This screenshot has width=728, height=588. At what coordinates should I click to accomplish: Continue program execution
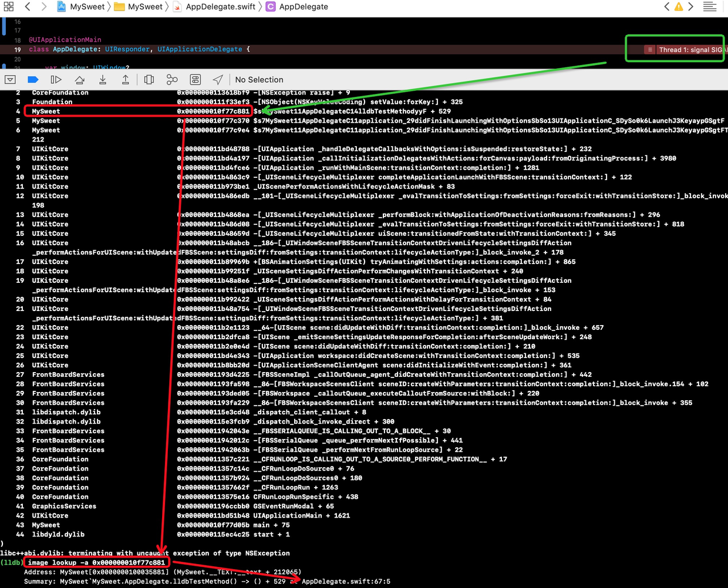(x=56, y=79)
